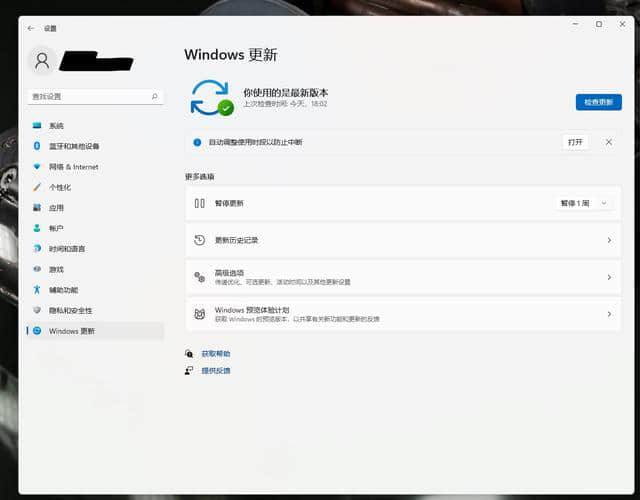Click the Windows 更新 page title
Screen dimensions: 640x500
point(231,55)
